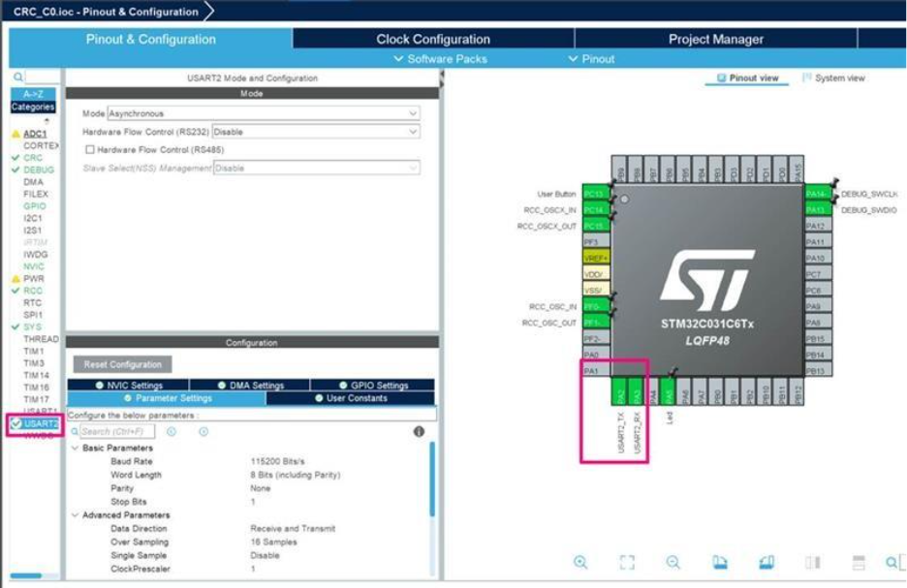
Task: Select GPIO in peripheral list
Action: (35, 205)
